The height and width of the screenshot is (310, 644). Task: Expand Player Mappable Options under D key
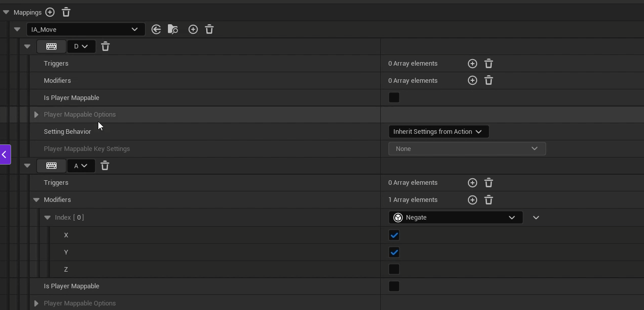coord(36,115)
